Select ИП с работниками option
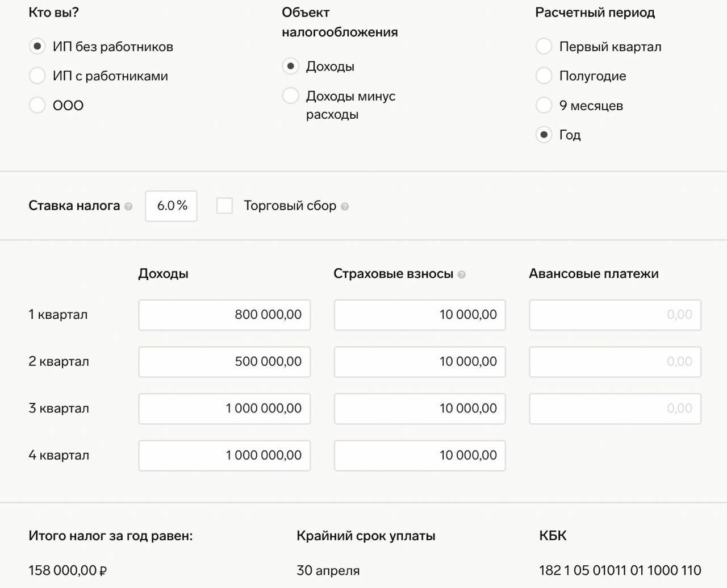Screen dimensions: 727x588 coord(37,76)
